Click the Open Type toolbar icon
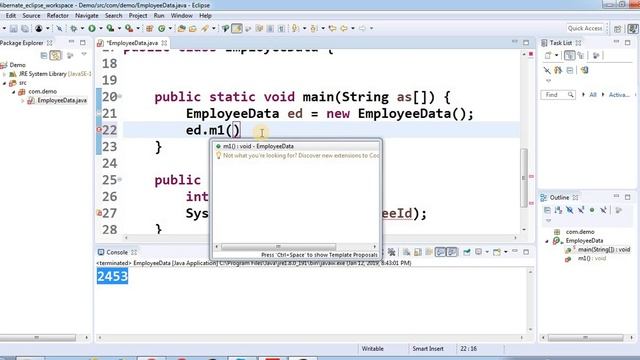Screen dimensions: 640x360 [181, 29]
